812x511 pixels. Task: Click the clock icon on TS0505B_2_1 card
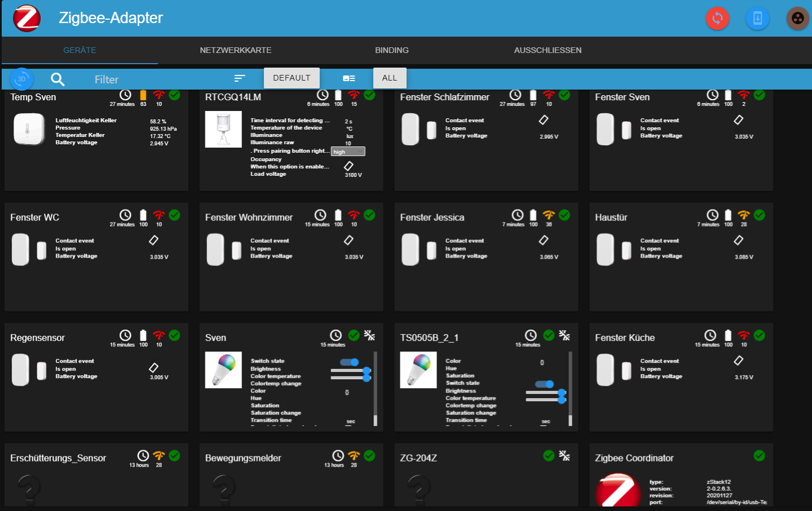(x=531, y=335)
